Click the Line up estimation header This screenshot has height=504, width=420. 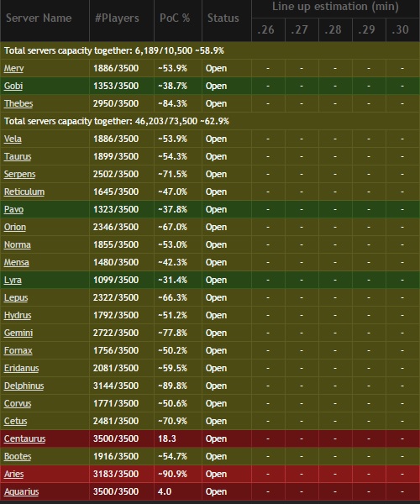(335, 7)
